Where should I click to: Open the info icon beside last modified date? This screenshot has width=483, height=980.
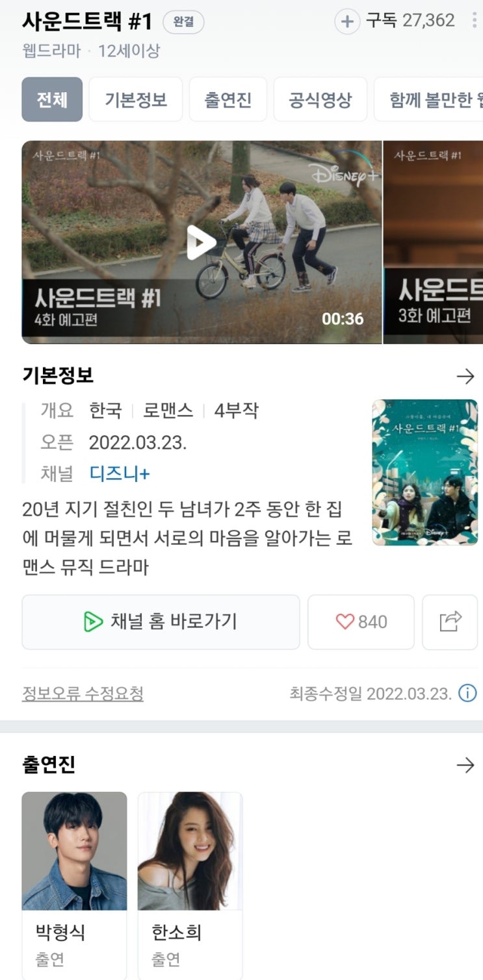(467, 694)
